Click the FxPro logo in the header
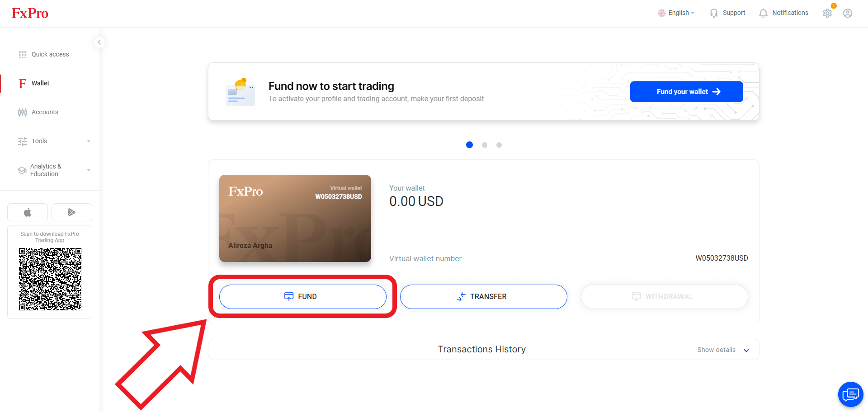The width and height of the screenshot is (868, 412). click(30, 13)
